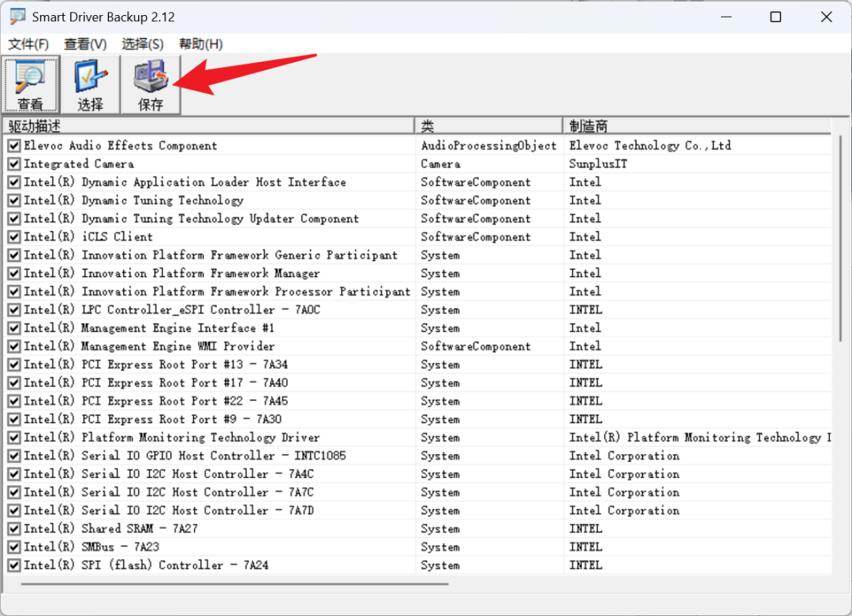852x616 pixels.
Task: Toggle Serial IO GPIO Host Controller checkbox
Action: [x=15, y=456]
